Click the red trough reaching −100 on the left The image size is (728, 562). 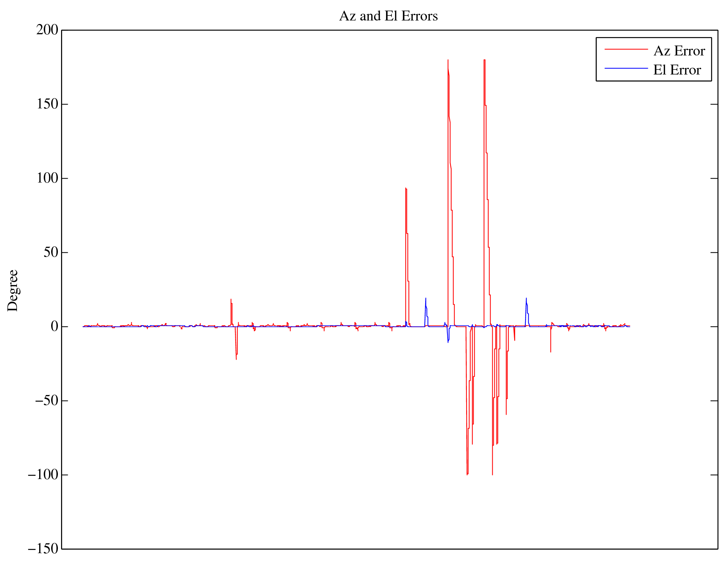[x=467, y=474]
